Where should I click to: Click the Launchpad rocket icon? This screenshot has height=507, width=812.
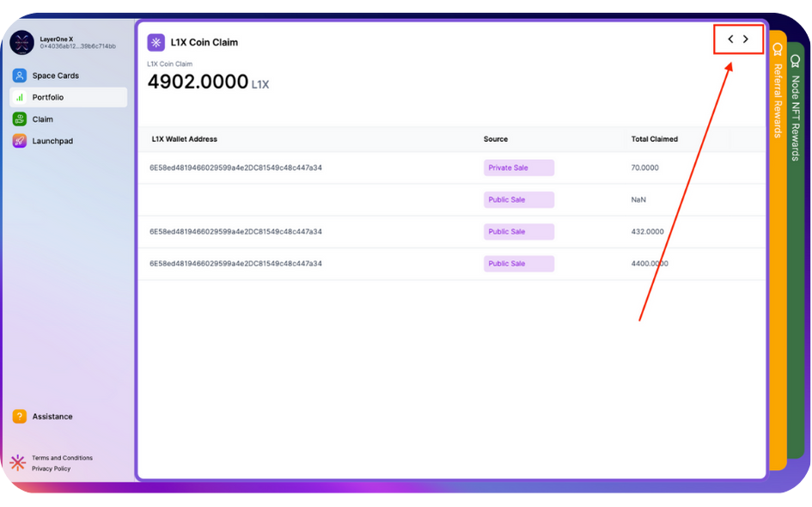(20, 141)
